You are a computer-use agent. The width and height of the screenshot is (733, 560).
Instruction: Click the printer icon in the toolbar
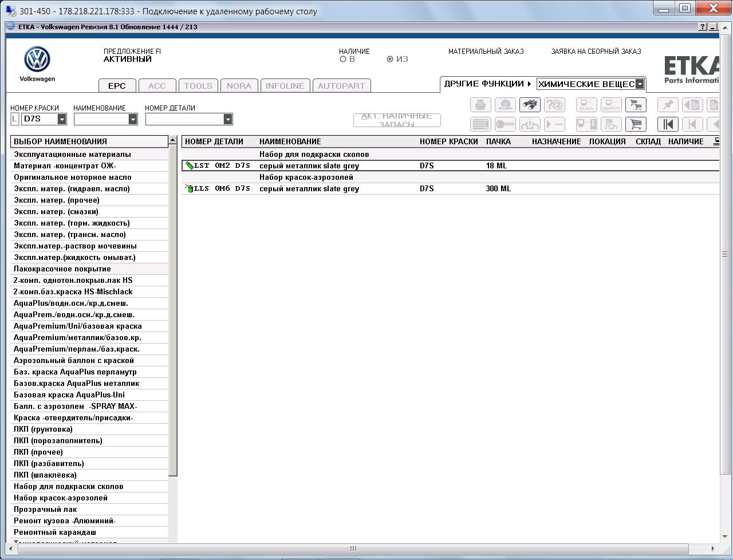click(480, 105)
